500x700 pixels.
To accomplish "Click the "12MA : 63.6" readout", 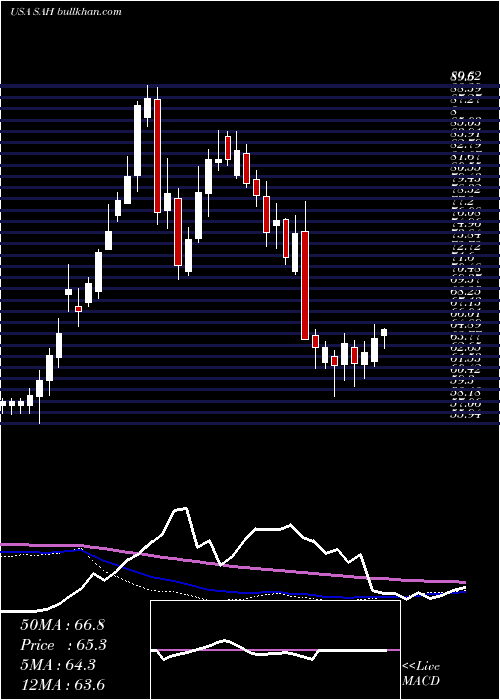I will [x=62, y=685].
